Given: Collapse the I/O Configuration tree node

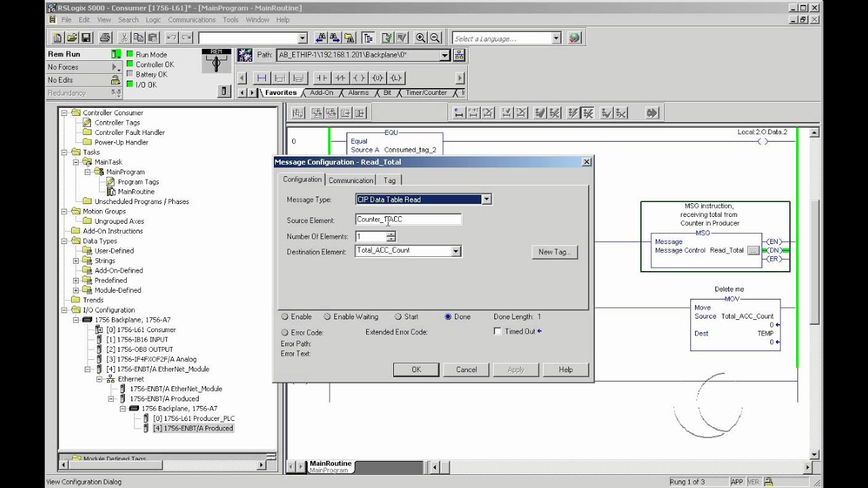Looking at the screenshot, I should pyautogui.click(x=64, y=310).
